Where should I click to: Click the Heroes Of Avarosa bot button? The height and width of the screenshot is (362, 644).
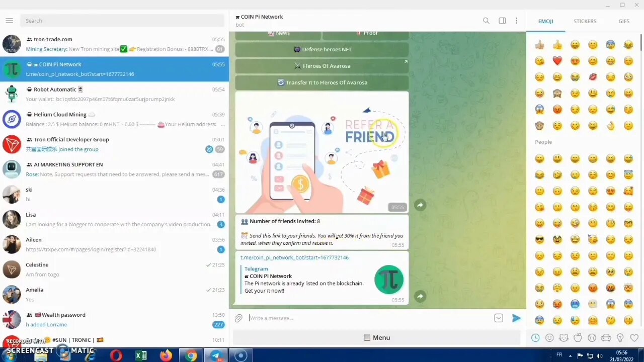pyautogui.click(x=322, y=66)
